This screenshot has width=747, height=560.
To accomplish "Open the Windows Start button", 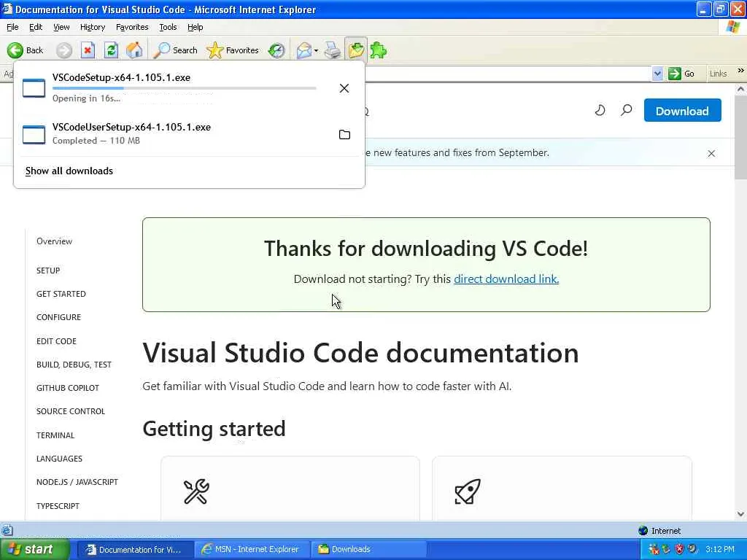I will (x=35, y=549).
